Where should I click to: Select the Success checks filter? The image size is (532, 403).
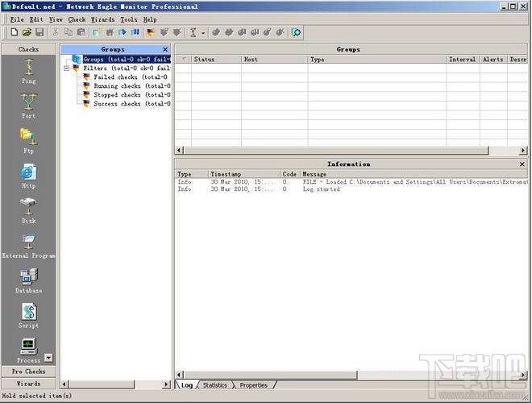(x=132, y=103)
